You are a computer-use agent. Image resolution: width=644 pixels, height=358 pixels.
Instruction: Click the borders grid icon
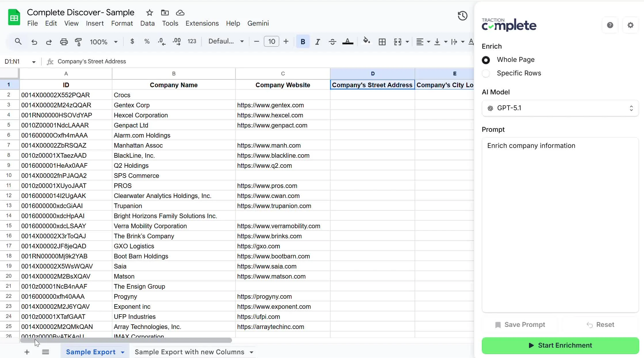point(382,42)
